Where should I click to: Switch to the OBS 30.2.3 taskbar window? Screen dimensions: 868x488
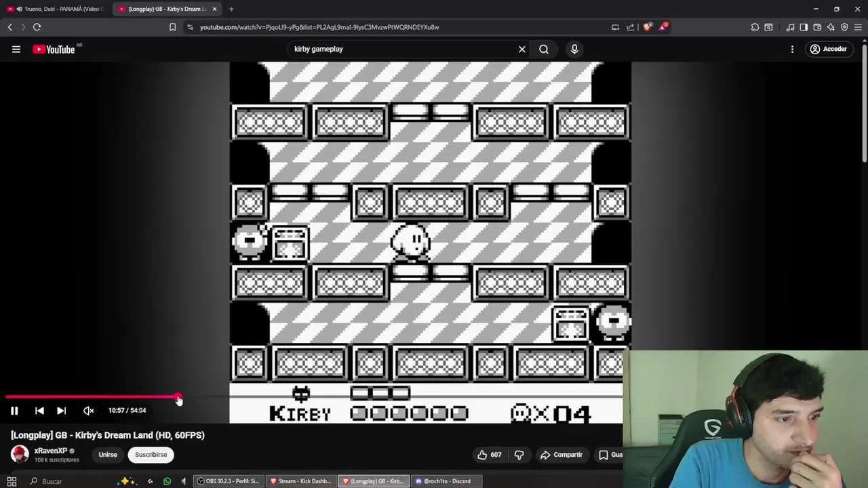point(228,481)
